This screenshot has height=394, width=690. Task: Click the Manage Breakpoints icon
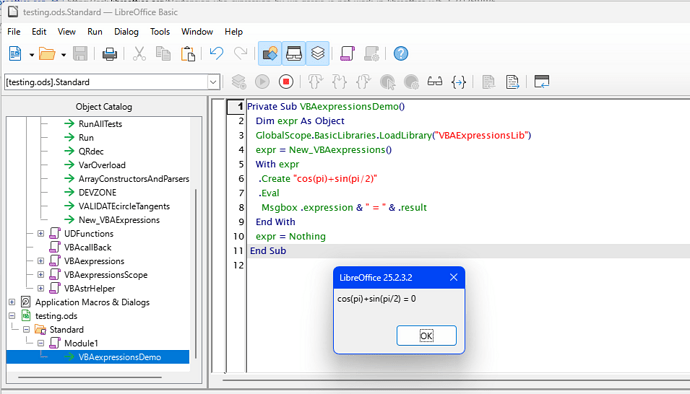[411, 82]
